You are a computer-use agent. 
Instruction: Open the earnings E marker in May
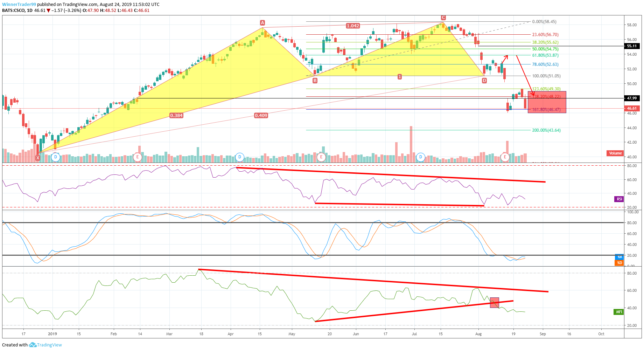[x=321, y=157]
